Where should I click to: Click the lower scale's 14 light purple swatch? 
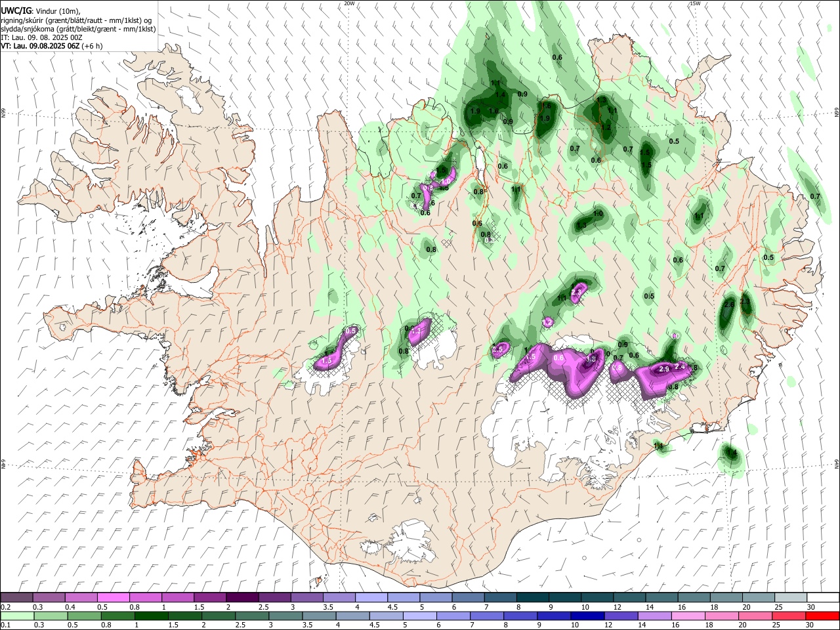pos(654,616)
